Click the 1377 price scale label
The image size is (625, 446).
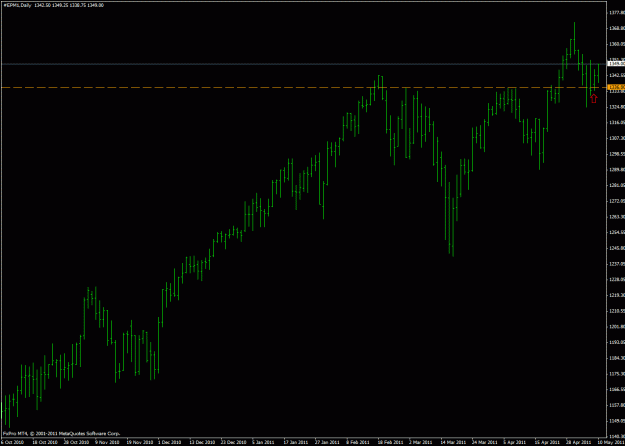coord(616,13)
